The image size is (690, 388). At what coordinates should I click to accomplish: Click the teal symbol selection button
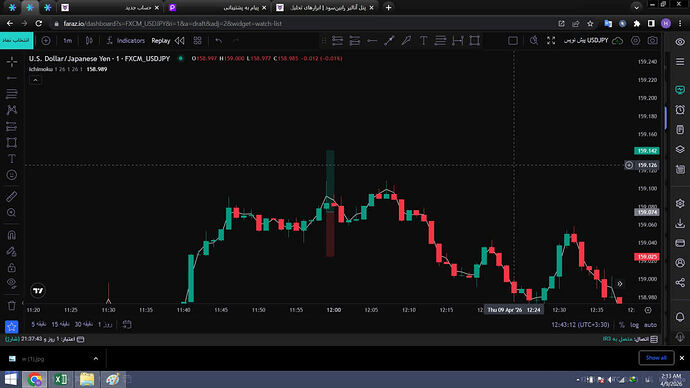pyautogui.click(x=16, y=40)
